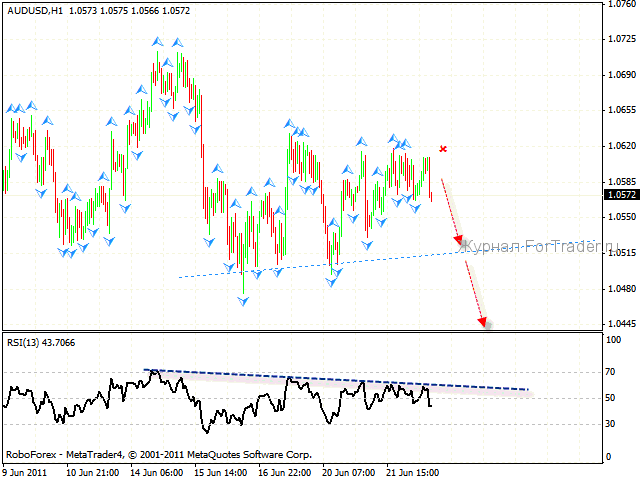Image resolution: width=640 pixels, height=480 pixels.
Task: Click the RoboForex MetaTrader4 copyright text
Action: 159,455
